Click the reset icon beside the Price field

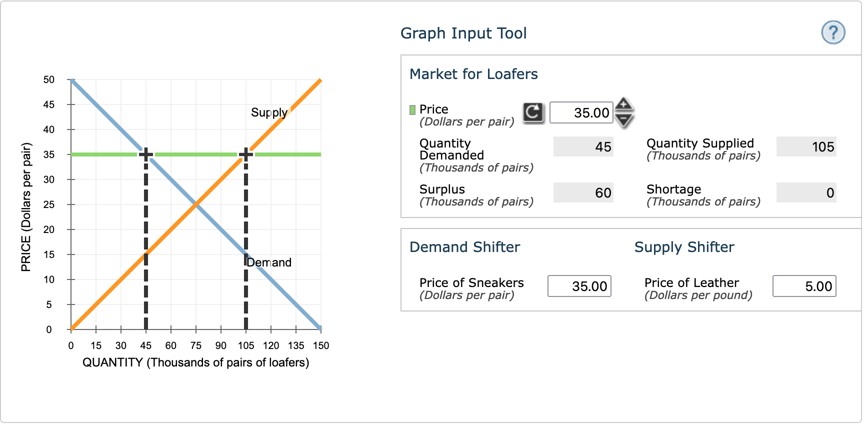tap(533, 112)
